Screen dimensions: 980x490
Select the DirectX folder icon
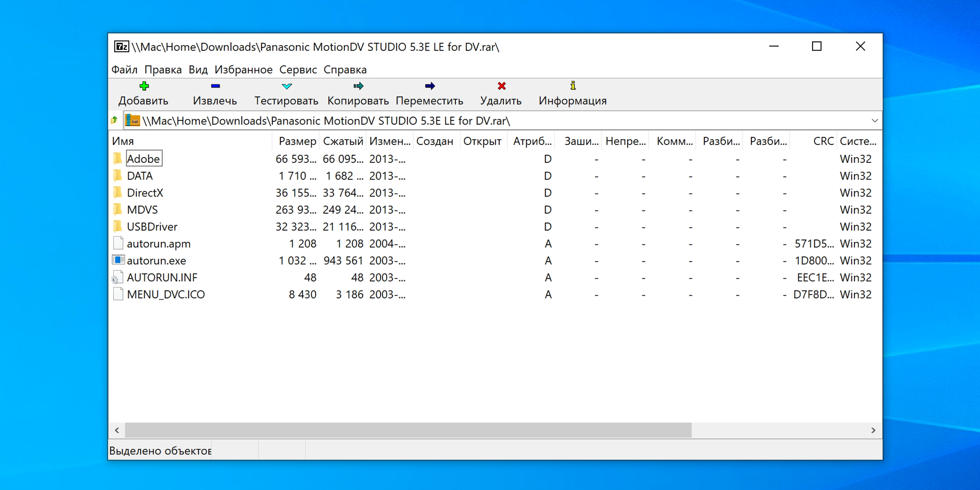pyautogui.click(x=118, y=192)
